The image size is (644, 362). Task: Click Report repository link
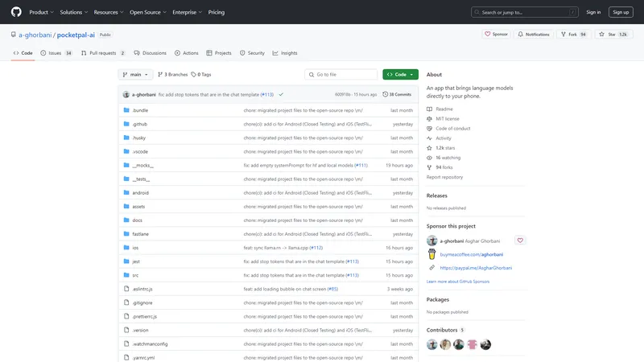[x=444, y=177]
